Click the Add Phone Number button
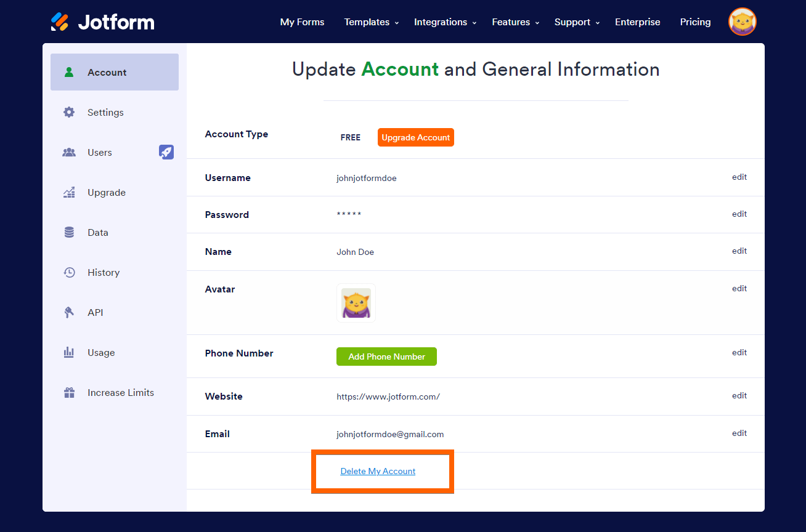The image size is (806, 532). [386, 357]
